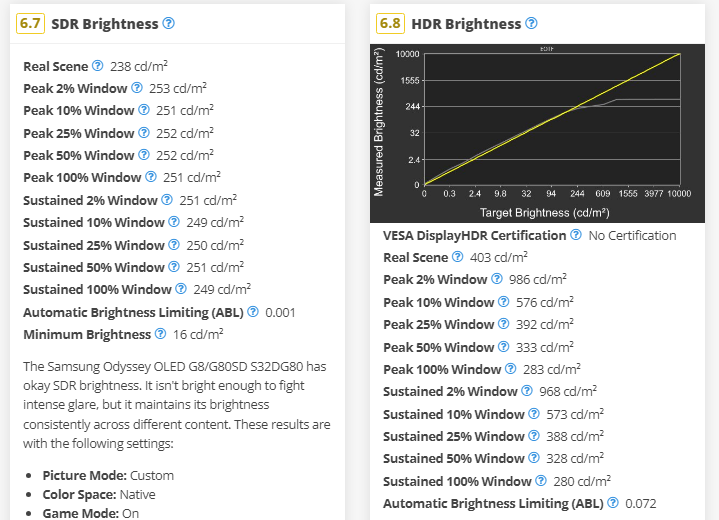Click the HDR Brightness section title

tap(466, 24)
